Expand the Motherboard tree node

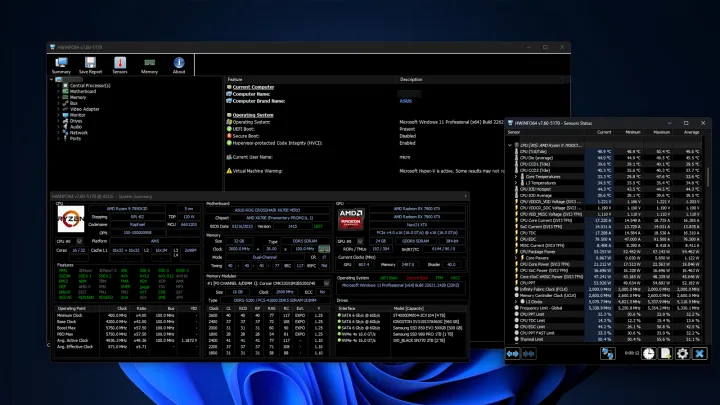point(58,91)
